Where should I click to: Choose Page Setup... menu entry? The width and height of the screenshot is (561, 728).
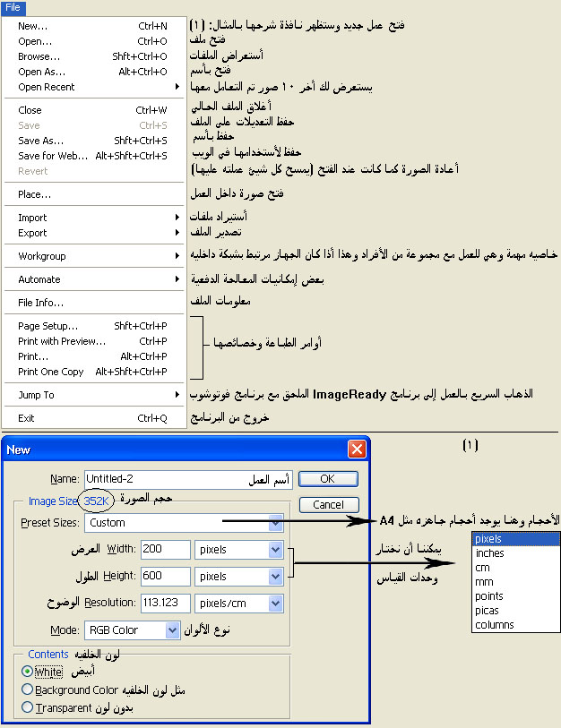pyautogui.click(x=93, y=326)
